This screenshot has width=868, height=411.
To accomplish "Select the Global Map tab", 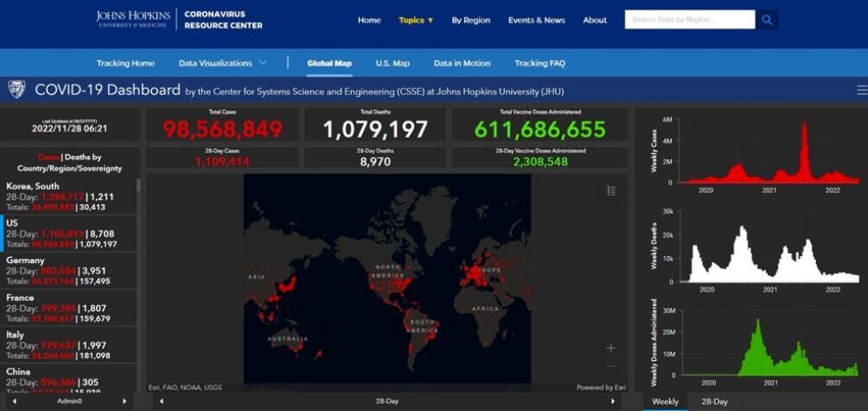I will point(329,63).
